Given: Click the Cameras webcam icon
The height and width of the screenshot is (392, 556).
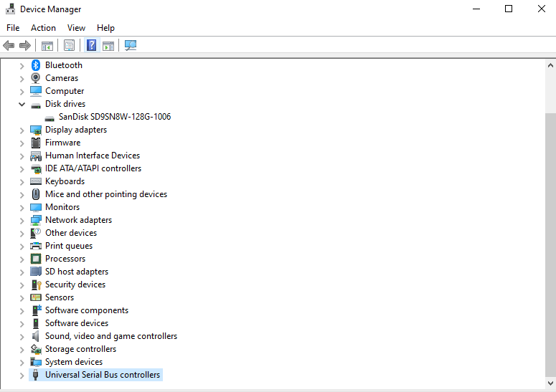Looking at the screenshot, I should point(36,78).
